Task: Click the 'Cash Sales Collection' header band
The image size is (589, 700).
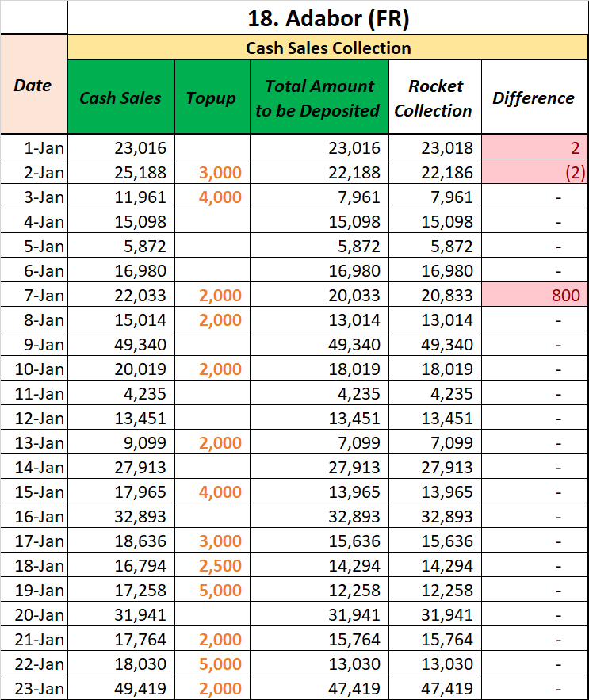Action: (x=328, y=48)
